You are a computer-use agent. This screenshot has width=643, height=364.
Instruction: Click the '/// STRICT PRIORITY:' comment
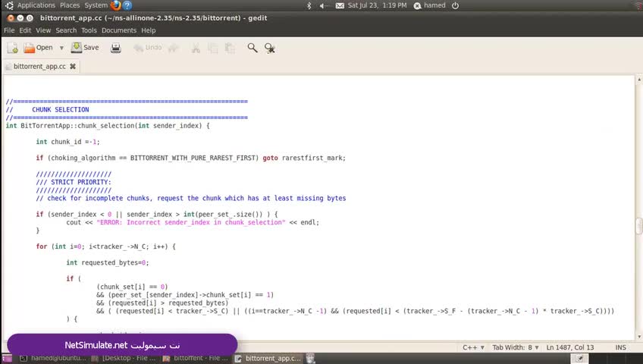click(74, 182)
